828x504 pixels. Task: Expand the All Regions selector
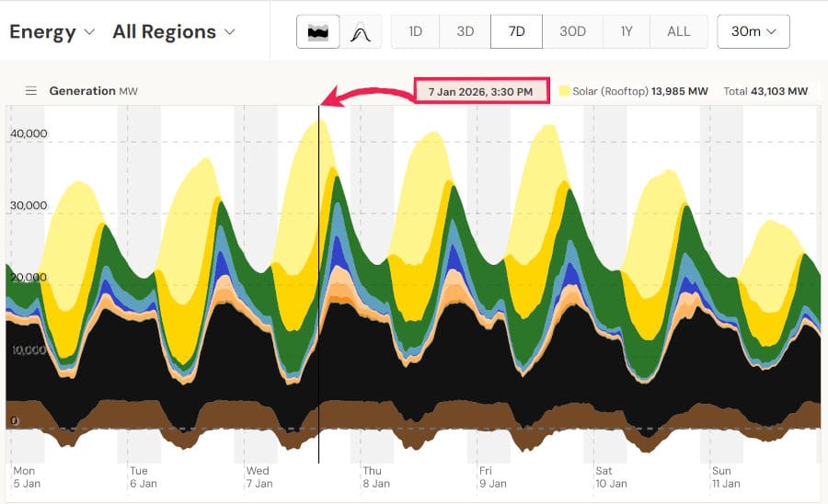click(174, 32)
